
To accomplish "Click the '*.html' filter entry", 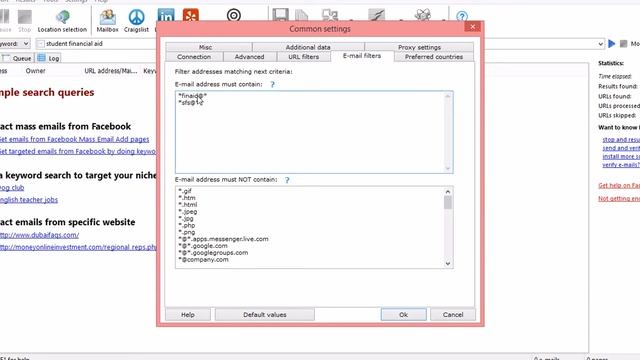I will click(x=188, y=204).
